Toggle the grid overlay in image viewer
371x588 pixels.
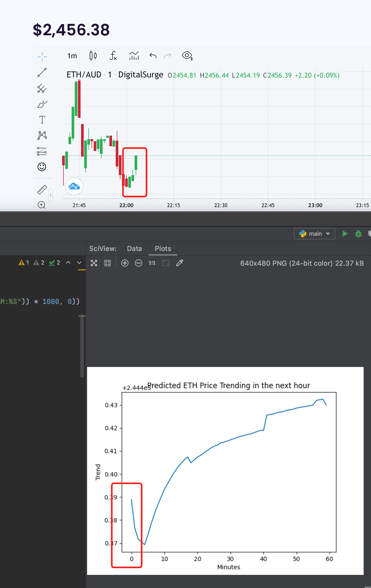(108, 263)
